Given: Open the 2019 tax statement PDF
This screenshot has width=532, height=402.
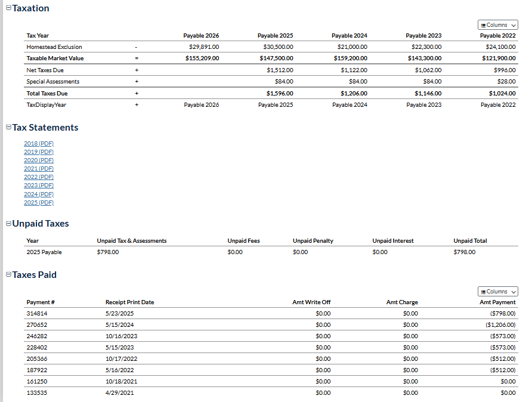Looking at the screenshot, I should point(39,152).
